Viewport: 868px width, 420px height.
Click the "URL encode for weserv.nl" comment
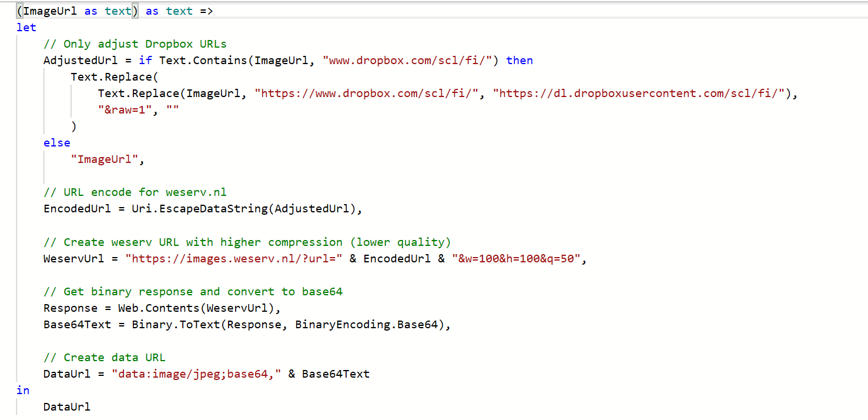(135, 192)
